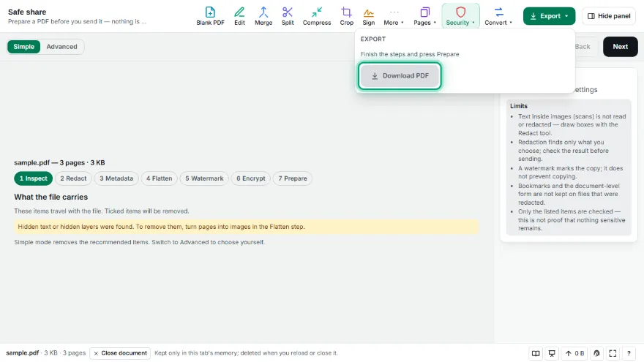Image resolution: width=644 pixels, height=362 pixels.
Task: Select step 2 Redact
Action: (x=73, y=178)
